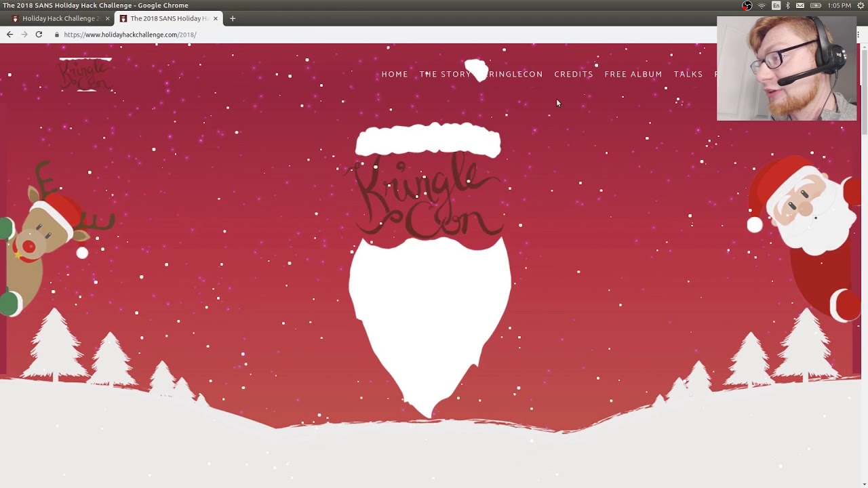Open the Bluetooth indicator
868x488 pixels.
click(x=788, y=5)
